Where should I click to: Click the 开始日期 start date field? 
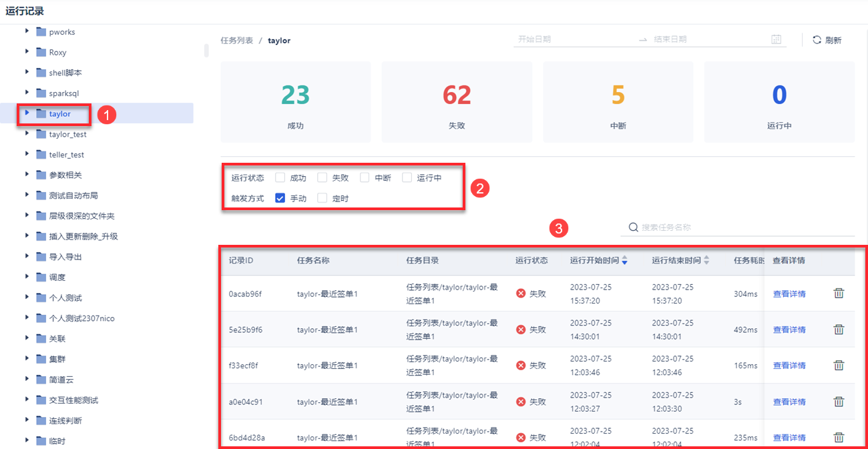(574, 39)
